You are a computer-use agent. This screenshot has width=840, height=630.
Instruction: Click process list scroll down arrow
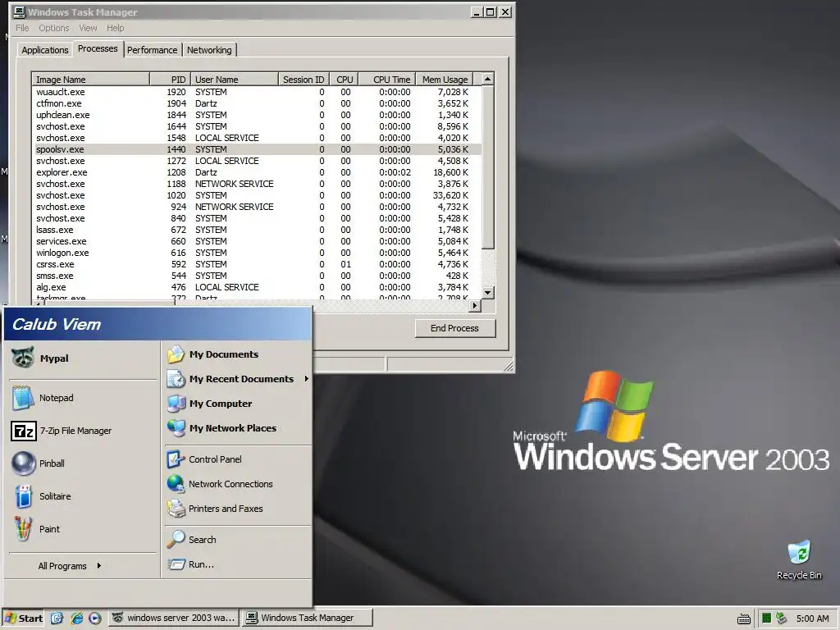click(x=487, y=293)
